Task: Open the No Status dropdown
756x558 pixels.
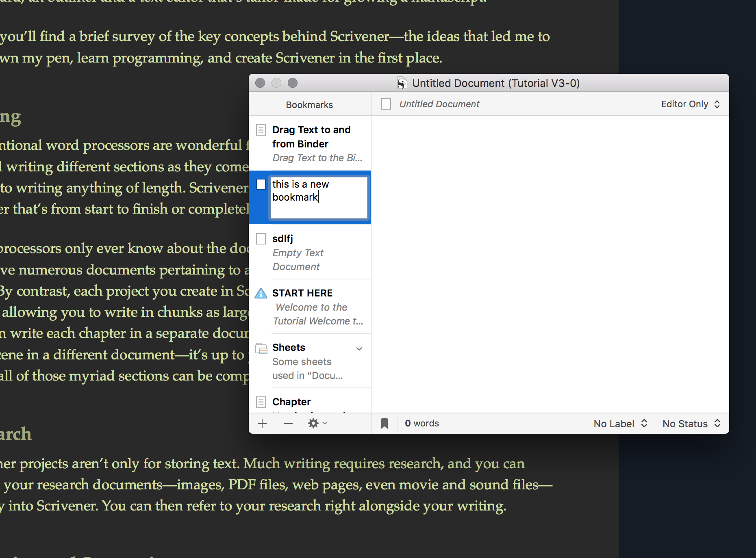Action: (691, 424)
